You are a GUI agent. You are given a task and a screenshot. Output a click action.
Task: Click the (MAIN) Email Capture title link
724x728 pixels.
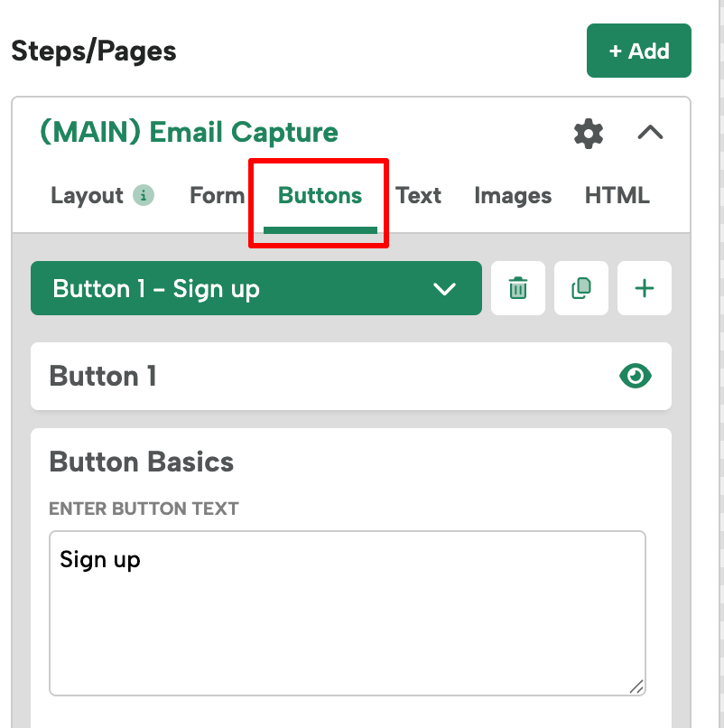point(189,131)
